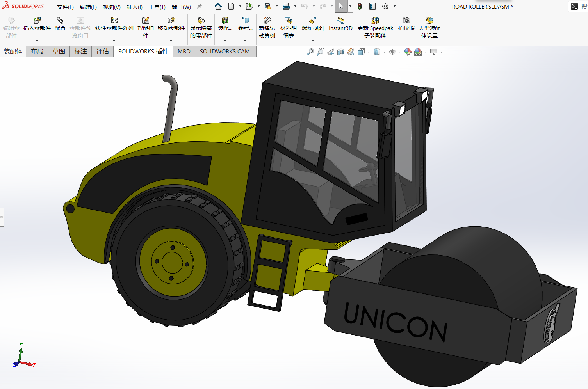Switch to the 布局 tab

point(37,51)
